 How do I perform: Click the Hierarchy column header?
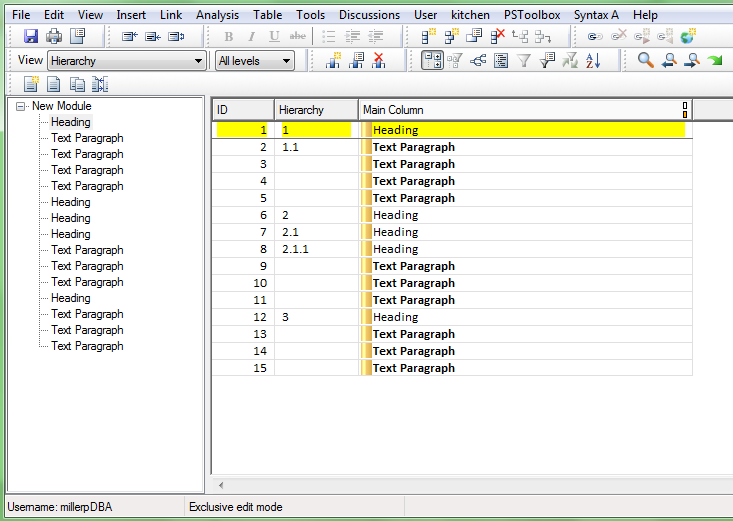coord(316,110)
